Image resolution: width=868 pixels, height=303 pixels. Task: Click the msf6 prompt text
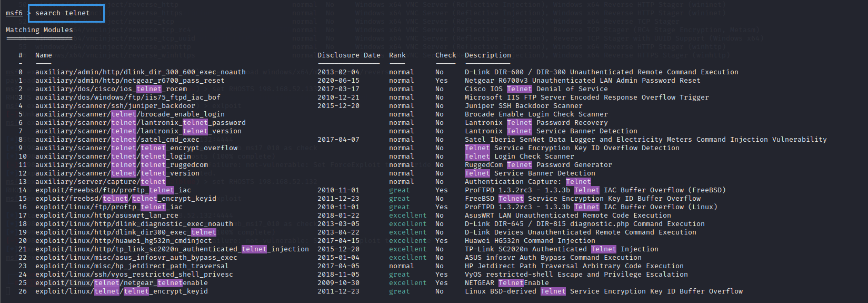[14, 13]
